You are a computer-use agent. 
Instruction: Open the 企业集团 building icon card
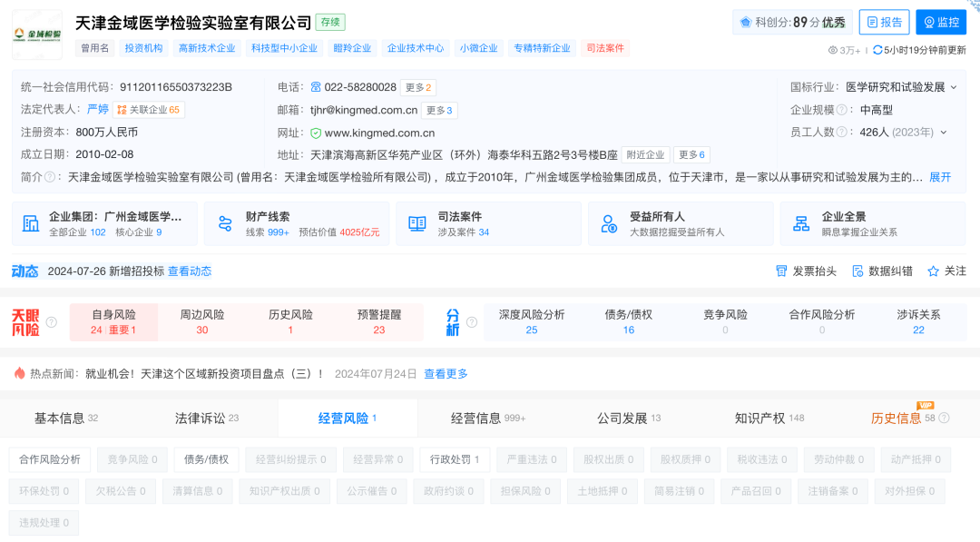point(31,223)
